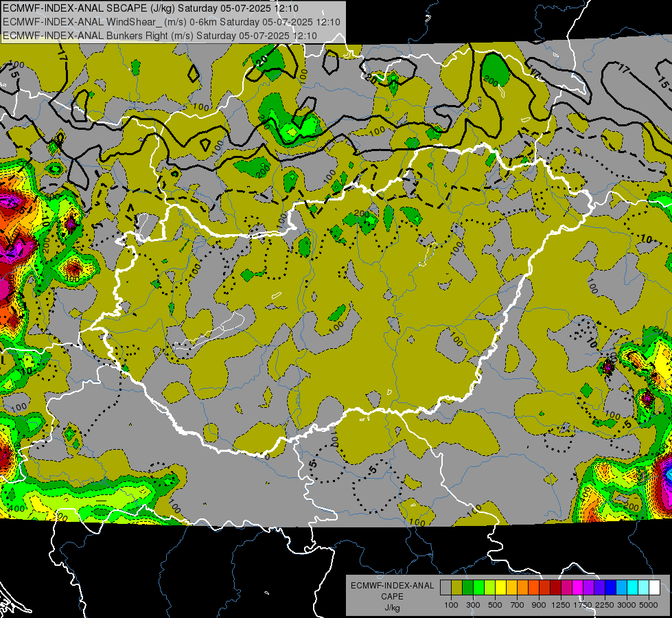Screen dimensions: 672x618
Task: Select the dark red legend swatch
Action: tap(556, 587)
